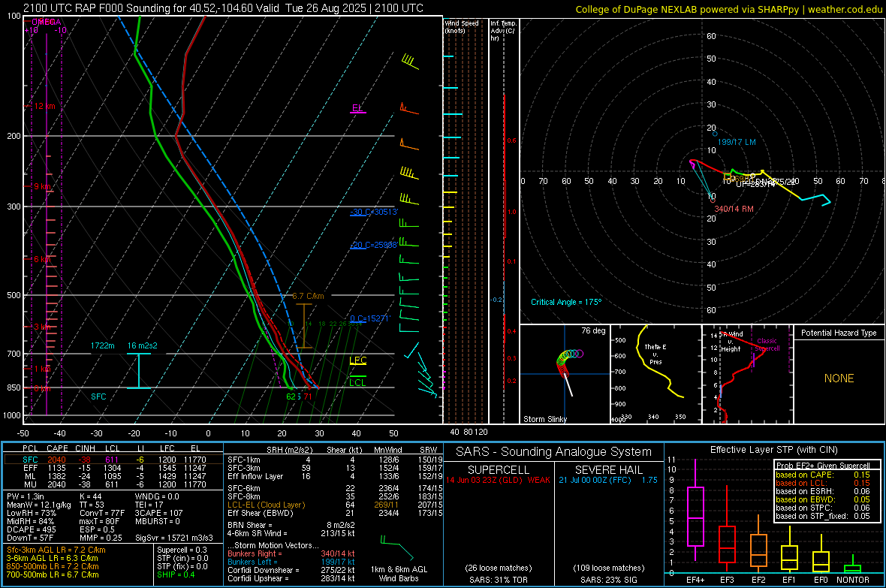Image resolution: width=886 pixels, height=588 pixels.
Task: Click the (109 loose matches) text
Action: pyautogui.click(x=608, y=568)
